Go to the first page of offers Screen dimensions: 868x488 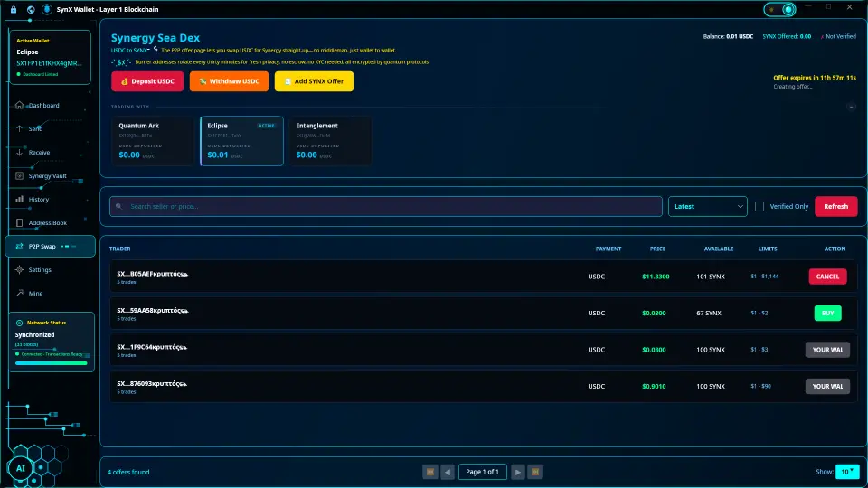[x=430, y=472]
